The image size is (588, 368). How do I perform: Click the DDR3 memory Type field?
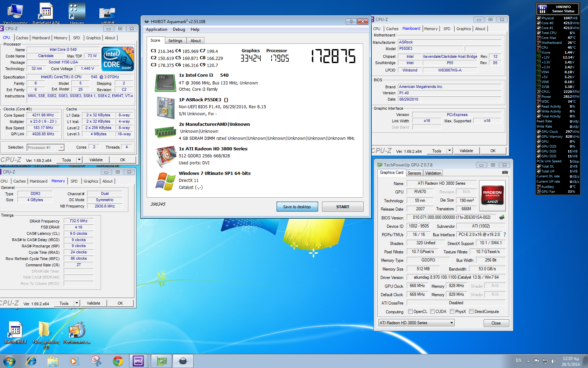pyautogui.click(x=35, y=193)
